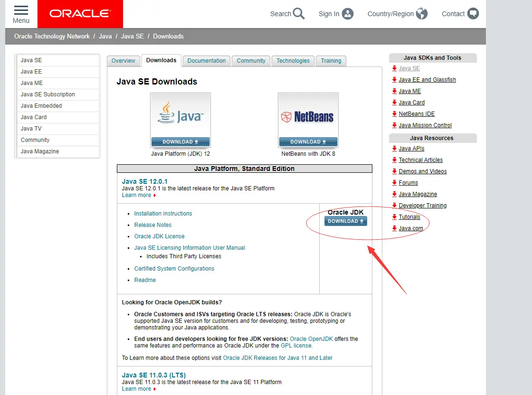Click the Oracle OpenJDK link

click(x=312, y=339)
